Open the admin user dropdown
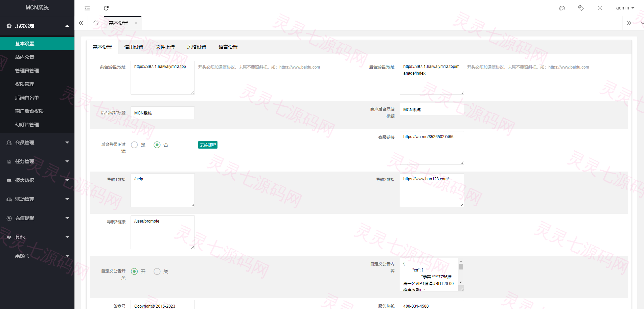Screen dimensions: 644x309 pyautogui.click(x=625, y=8)
